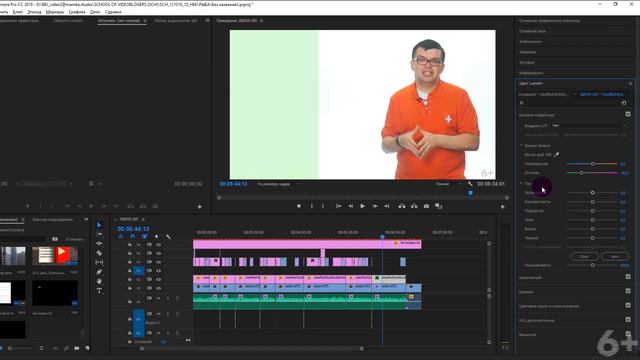
Task: Switch to the Области Lumetri tab
Action: coord(68,20)
